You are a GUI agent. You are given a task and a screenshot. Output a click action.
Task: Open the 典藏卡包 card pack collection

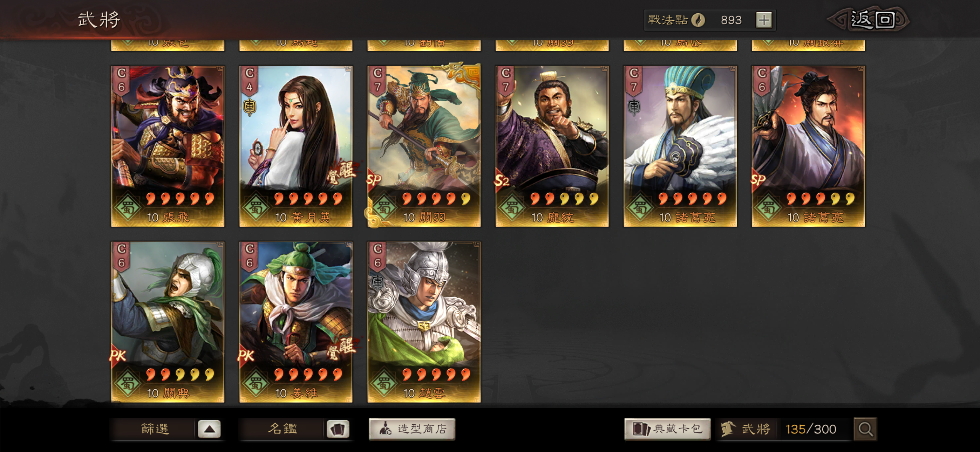667,429
